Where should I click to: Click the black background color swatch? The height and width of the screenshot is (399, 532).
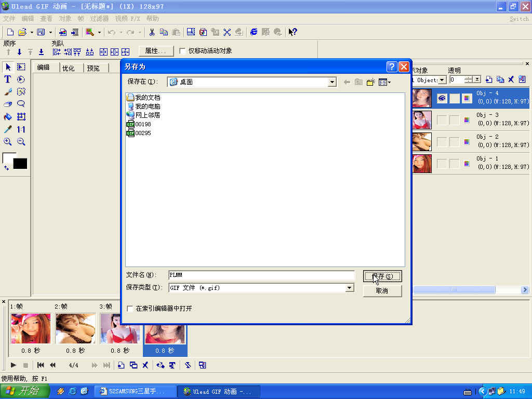pos(19,163)
